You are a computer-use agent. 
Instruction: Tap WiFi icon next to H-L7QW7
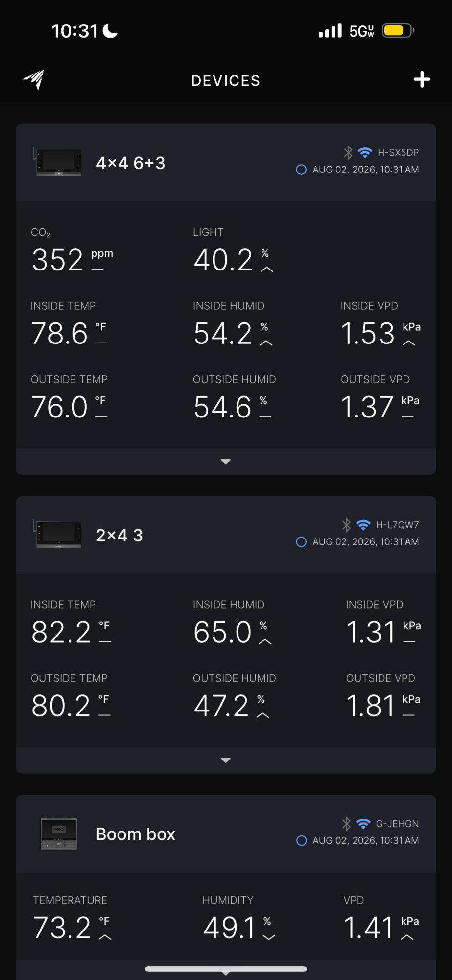click(x=363, y=525)
